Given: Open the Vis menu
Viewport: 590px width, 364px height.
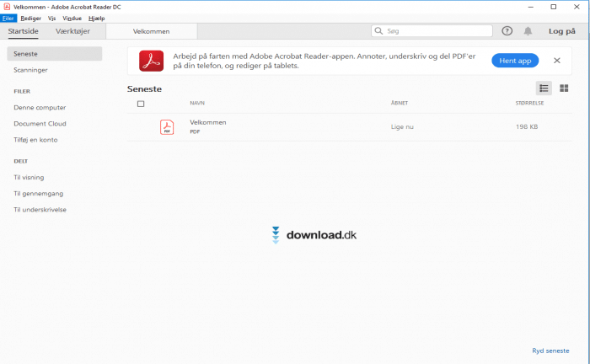Looking at the screenshot, I should point(52,18).
